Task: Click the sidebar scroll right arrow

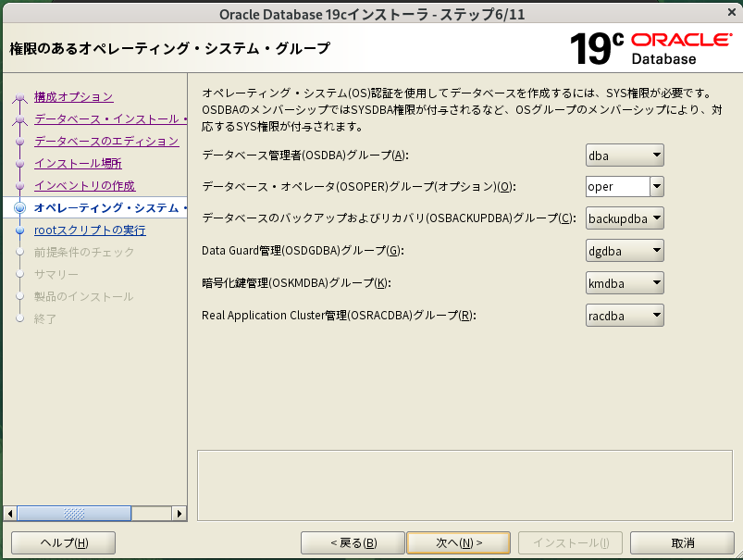Action: (180, 514)
